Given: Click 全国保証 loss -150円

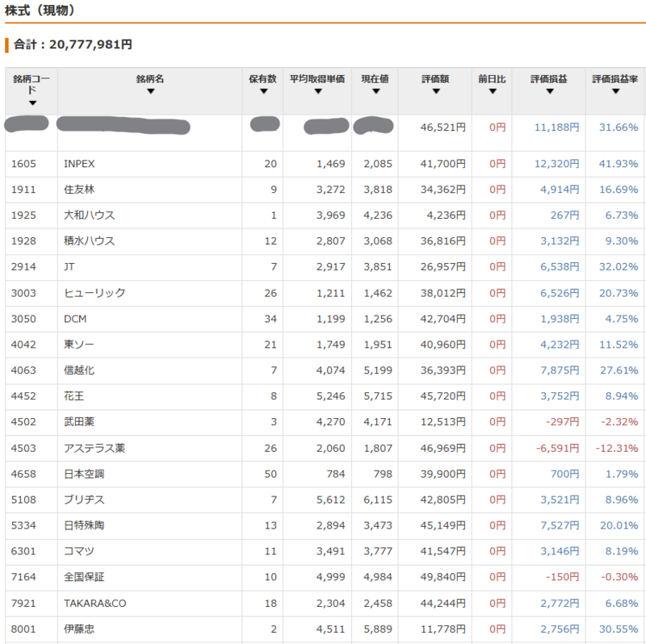Looking at the screenshot, I should coord(562,577).
